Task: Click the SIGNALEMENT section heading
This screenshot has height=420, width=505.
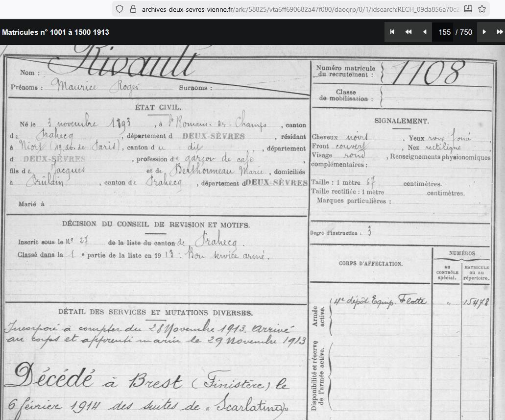Action: (x=401, y=121)
